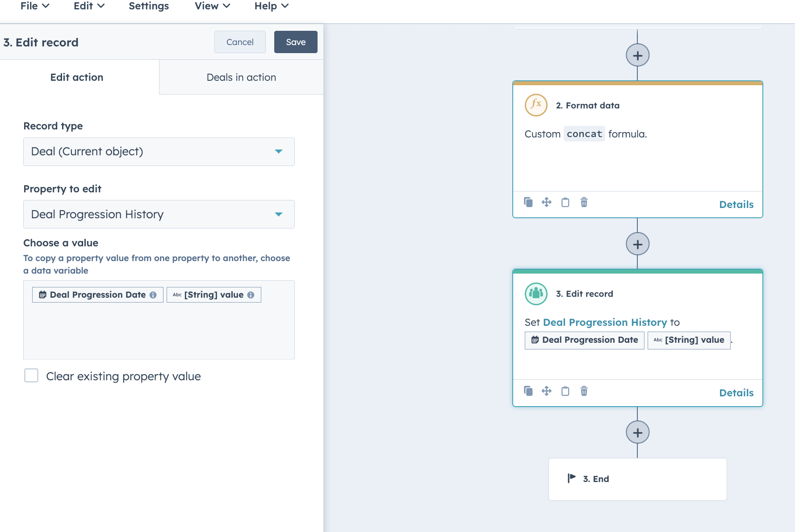Click the fx icon on Format data step
795x532 pixels.
536,105
